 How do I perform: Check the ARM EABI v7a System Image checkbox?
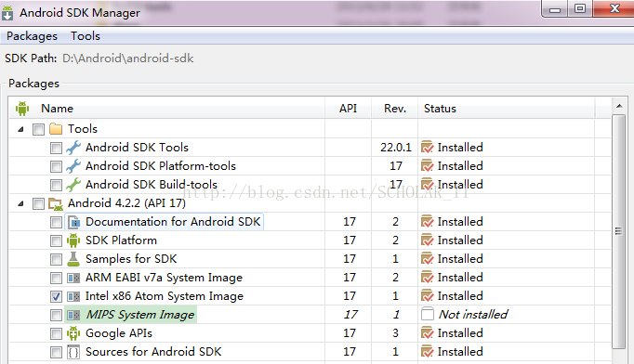[56, 278]
